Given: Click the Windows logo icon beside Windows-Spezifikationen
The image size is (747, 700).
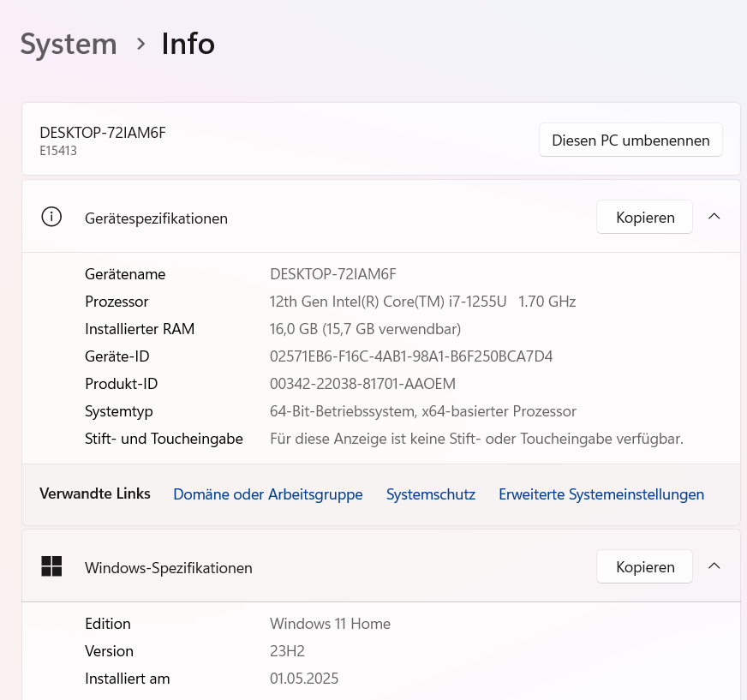Looking at the screenshot, I should click(51, 566).
